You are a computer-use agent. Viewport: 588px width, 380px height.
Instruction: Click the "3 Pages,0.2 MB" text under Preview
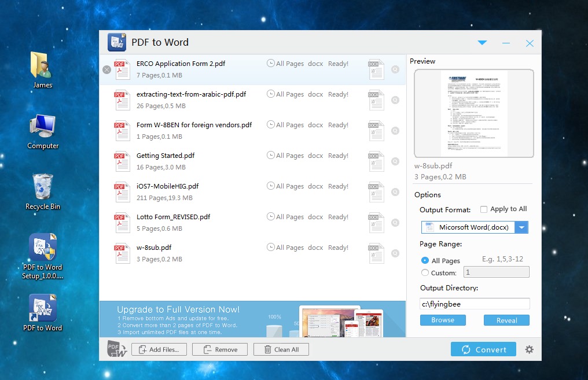(x=440, y=177)
